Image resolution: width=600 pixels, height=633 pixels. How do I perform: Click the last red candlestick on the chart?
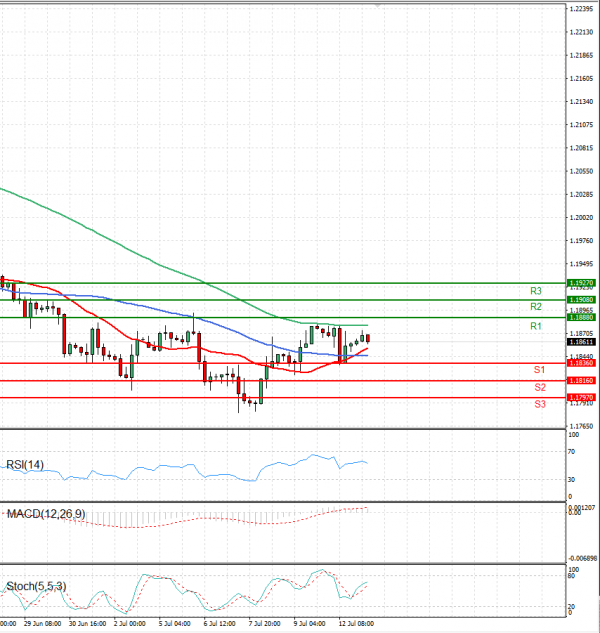(367, 338)
